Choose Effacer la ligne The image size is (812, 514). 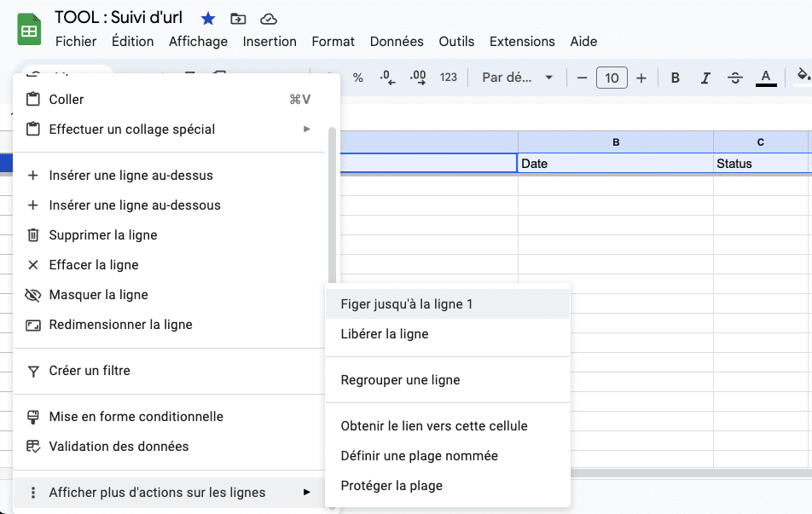[170, 265]
